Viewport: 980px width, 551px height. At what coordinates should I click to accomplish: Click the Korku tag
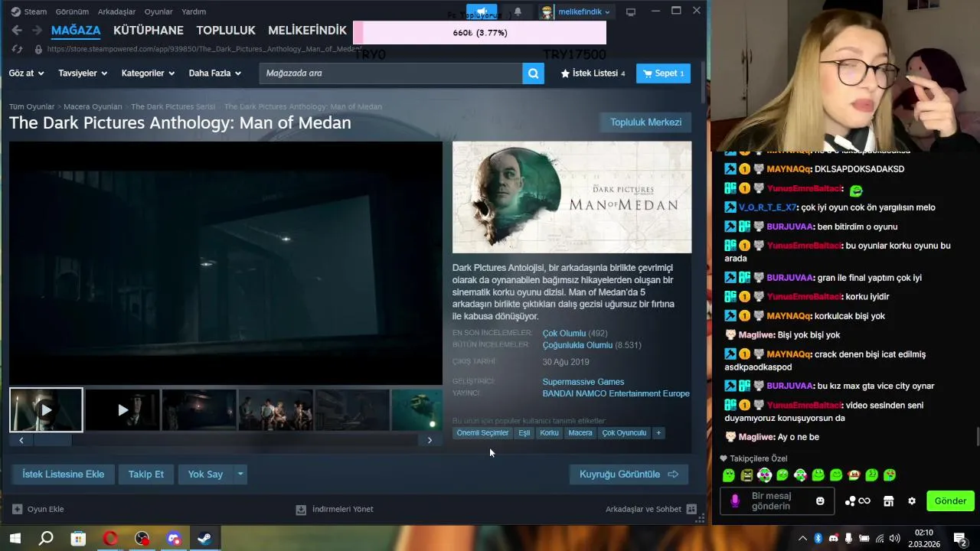click(549, 433)
